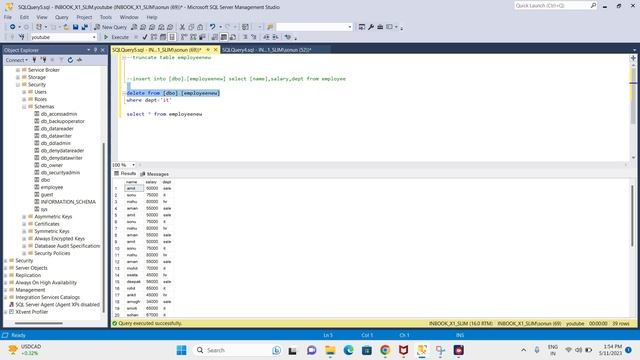Expand the Service Broker node

click(x=18, y=70)
